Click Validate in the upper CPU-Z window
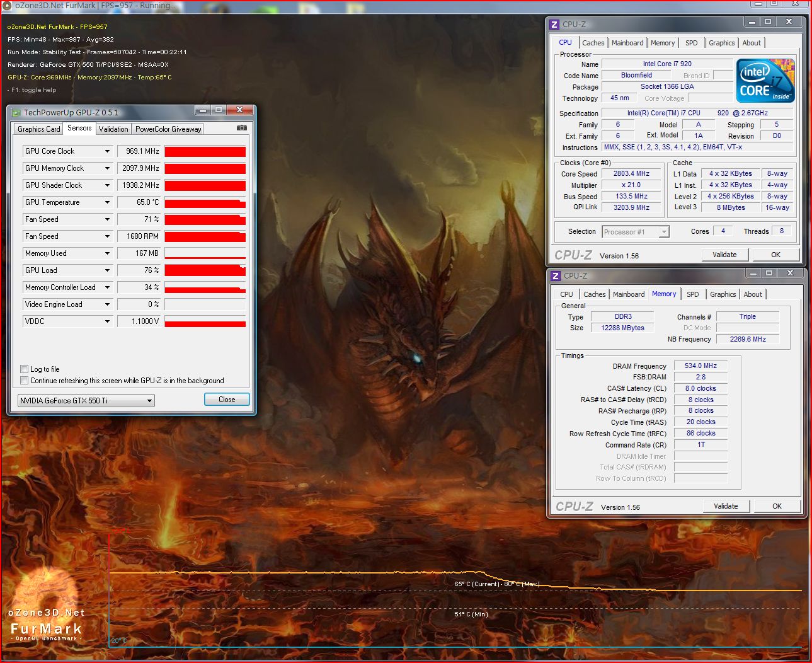Image resolution: width=812 pixels, height=663 pixels. (724, 255)
